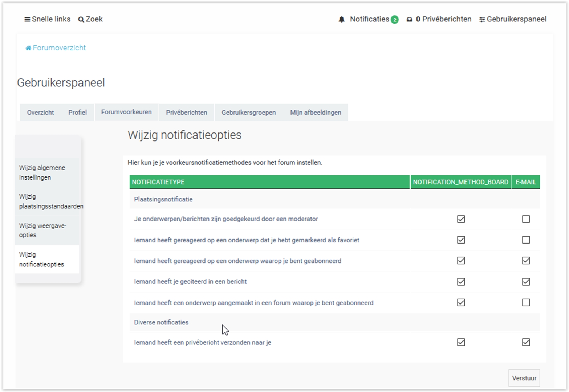Select Wijzig weergave-opties in sidebar
Viewport: 569px width, 392px height.
(x=42, y=230)
